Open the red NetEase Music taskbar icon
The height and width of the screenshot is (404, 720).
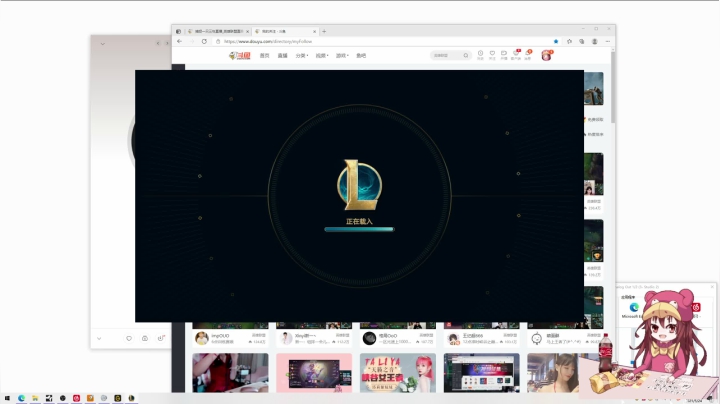[x=76, y=398]
